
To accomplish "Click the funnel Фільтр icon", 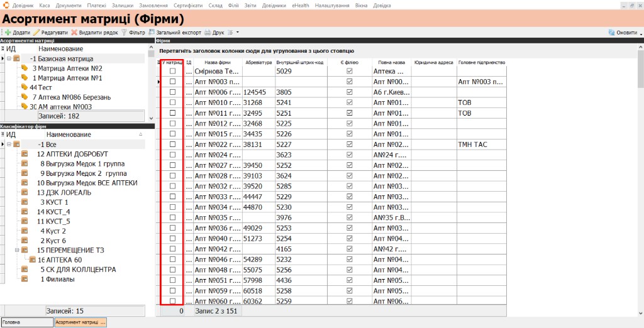I will (124, 33).
